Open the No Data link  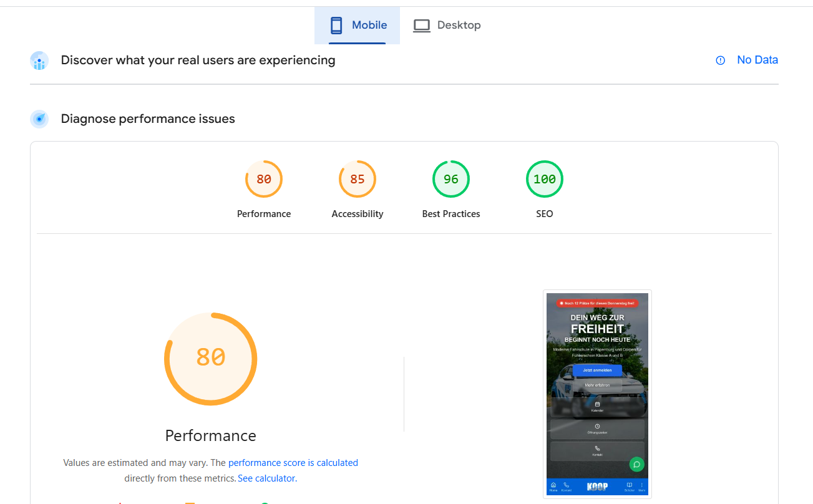coord(757,60)
